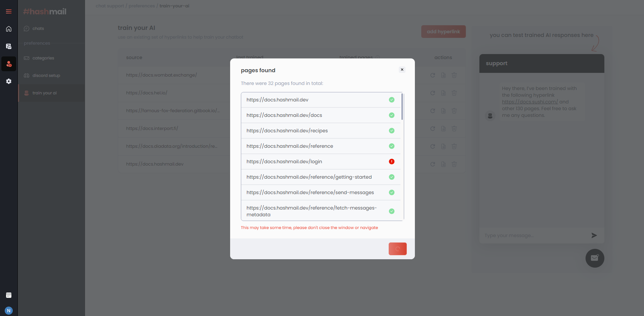Click green check for docs.hashmail.dev

(392, 100)
